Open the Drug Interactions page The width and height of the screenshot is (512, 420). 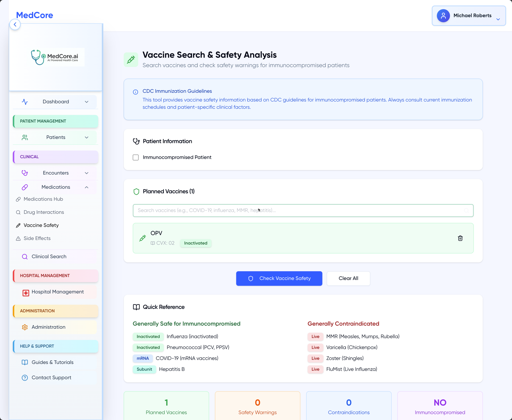click(x=44, y=212)
